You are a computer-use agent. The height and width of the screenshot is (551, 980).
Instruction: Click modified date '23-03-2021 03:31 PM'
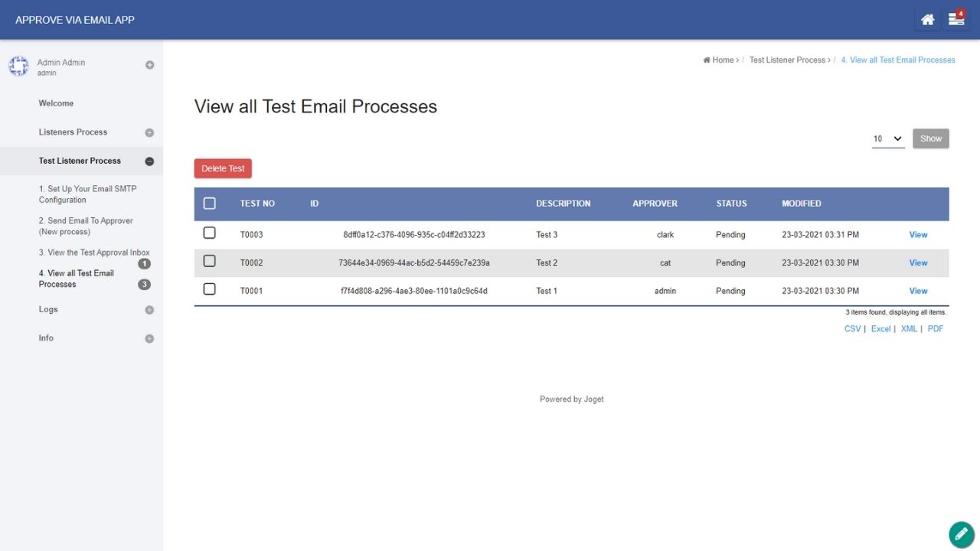point(820,235)
